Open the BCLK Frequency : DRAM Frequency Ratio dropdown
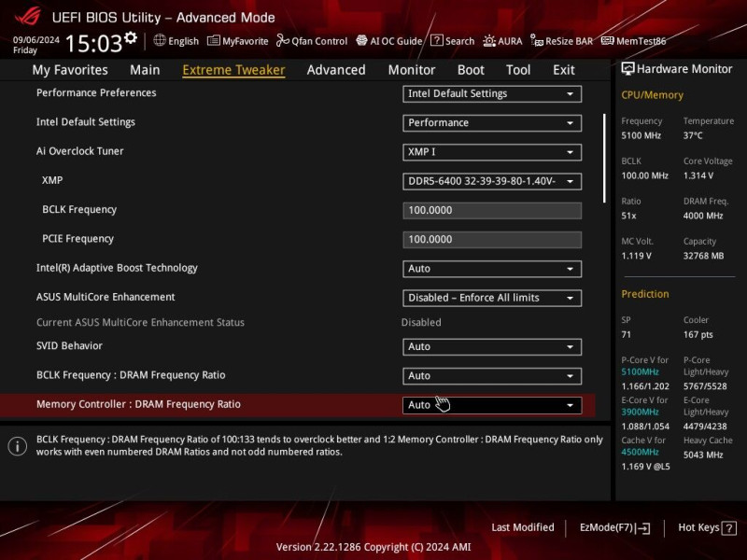Viewport: 747px width, 560px height. pyautogui.click(x=492, y=376)
